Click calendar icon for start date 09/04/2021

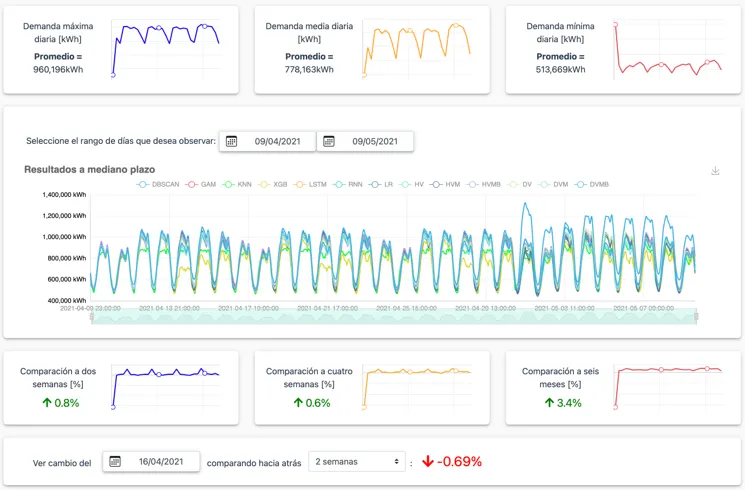231,142
